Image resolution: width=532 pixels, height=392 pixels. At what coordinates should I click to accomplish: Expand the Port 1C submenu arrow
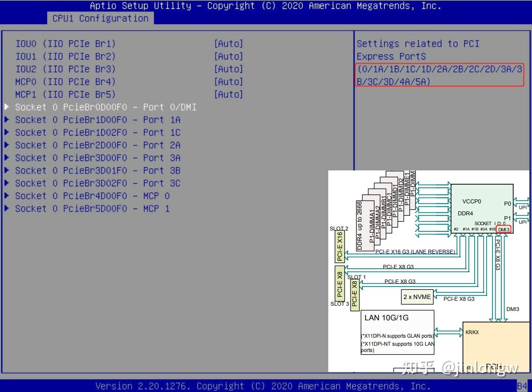[6, 132]
